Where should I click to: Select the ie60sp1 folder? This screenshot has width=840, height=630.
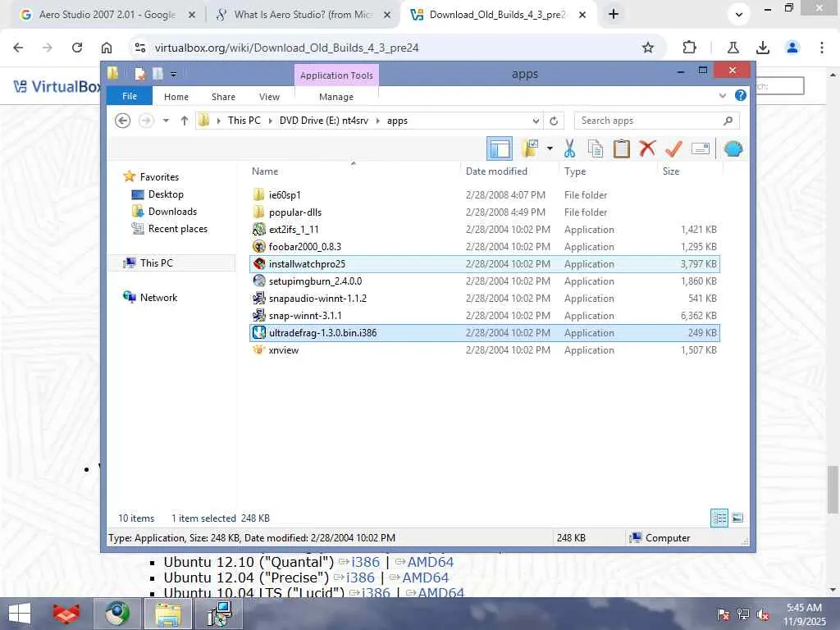coord(485,195)
